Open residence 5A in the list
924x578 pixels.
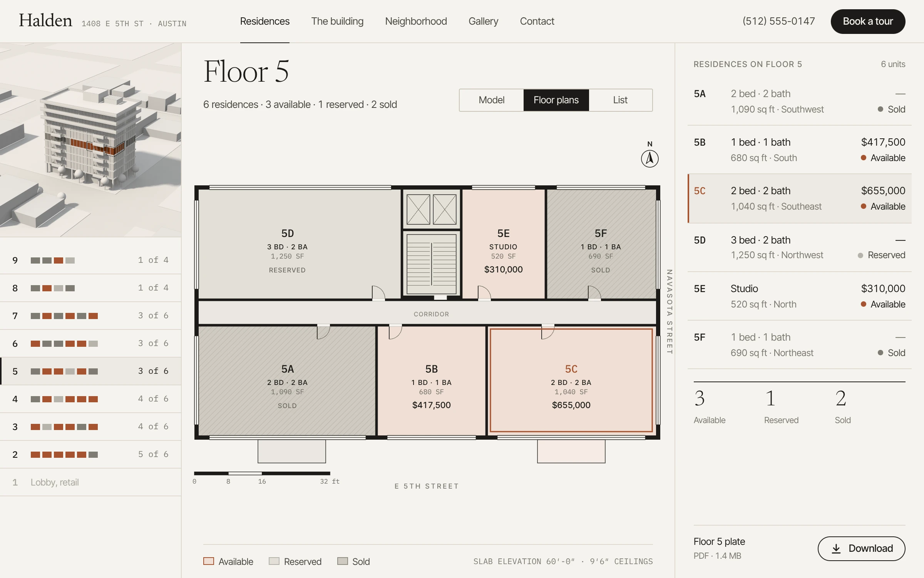(x=799, y=101)
